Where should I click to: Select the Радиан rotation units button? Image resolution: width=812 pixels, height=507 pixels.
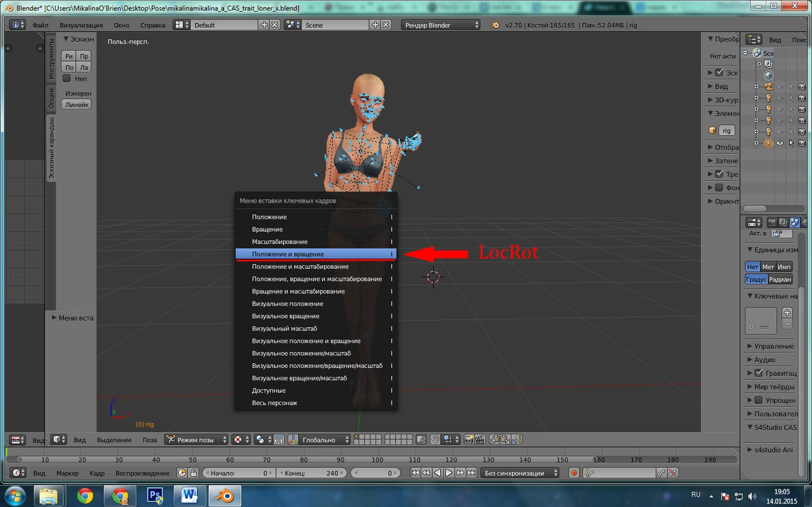tap(780, 279)
